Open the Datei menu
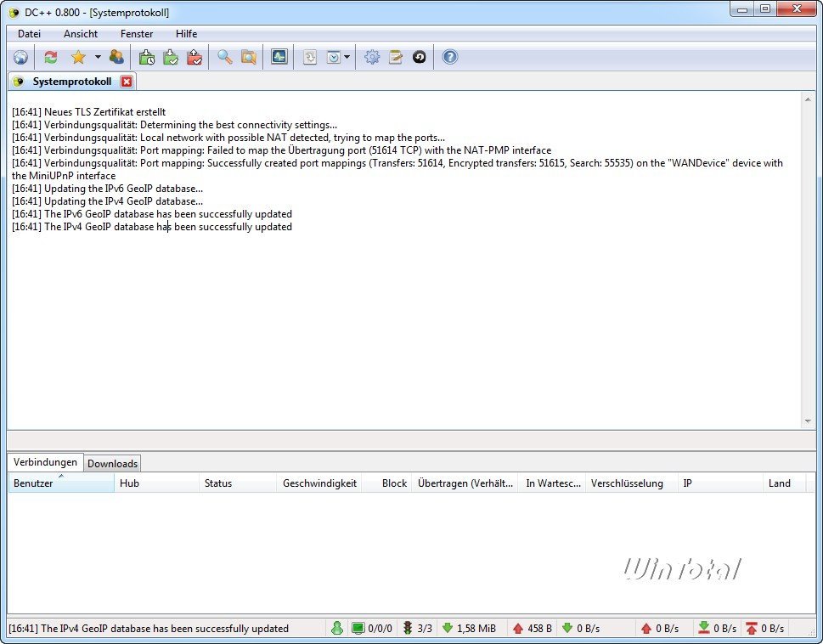The image size is (823, 644). (29, 34)
